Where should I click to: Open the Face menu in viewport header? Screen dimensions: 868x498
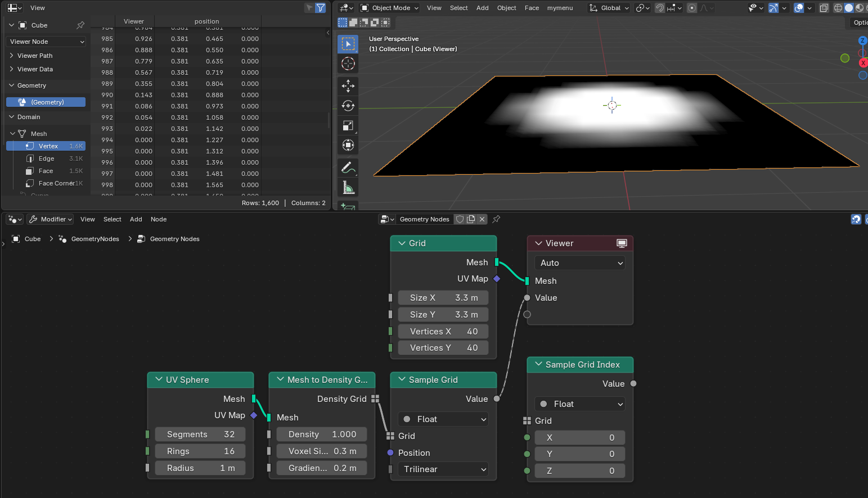click(532, 8)
